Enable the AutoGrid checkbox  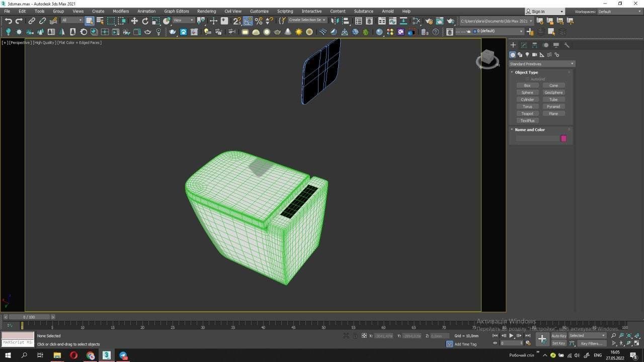(527, 79)
